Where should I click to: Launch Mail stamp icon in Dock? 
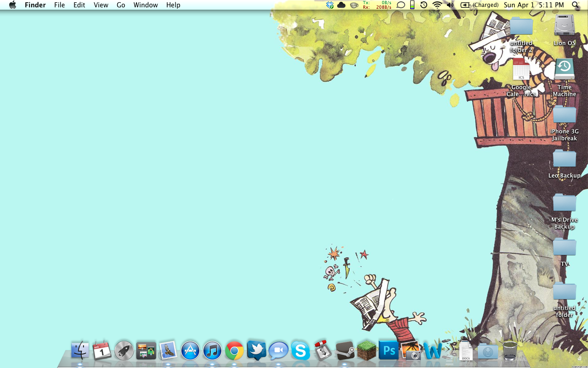(x=168, y=351)
